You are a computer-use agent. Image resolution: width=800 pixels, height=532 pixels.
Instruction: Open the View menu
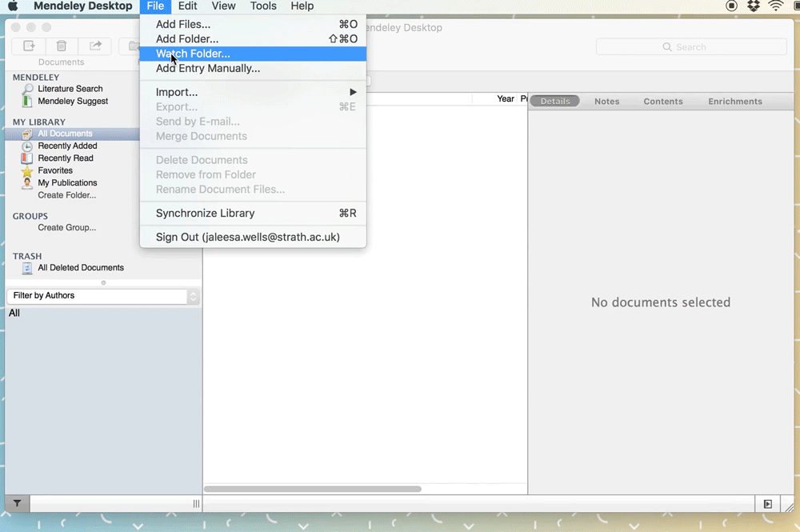[x=223, y=6]
